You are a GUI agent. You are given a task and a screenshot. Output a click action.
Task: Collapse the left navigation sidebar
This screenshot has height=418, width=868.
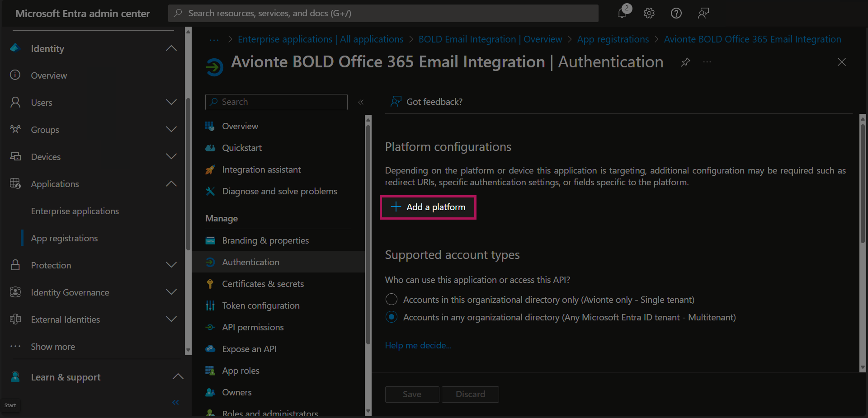point(175,402)
